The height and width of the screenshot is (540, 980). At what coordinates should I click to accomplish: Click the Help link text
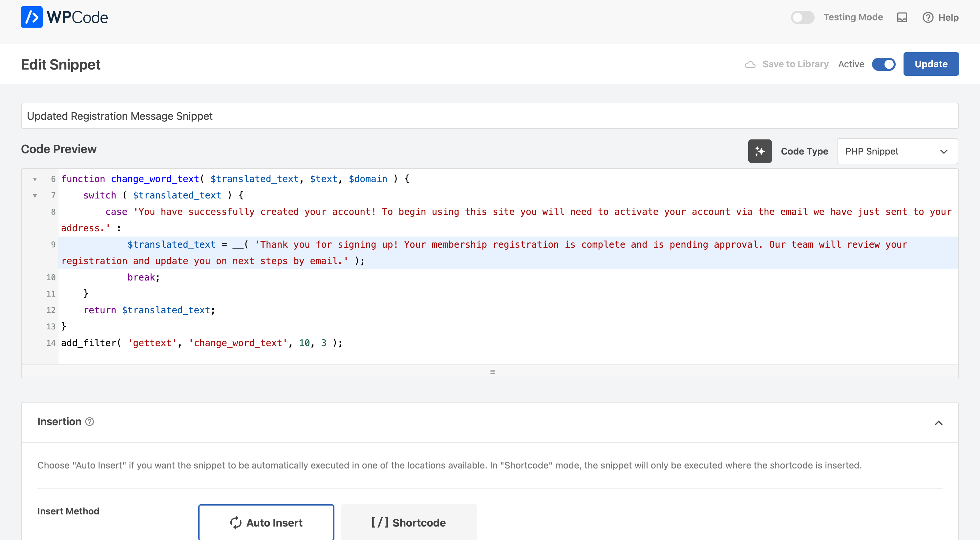tap(948, 17)
